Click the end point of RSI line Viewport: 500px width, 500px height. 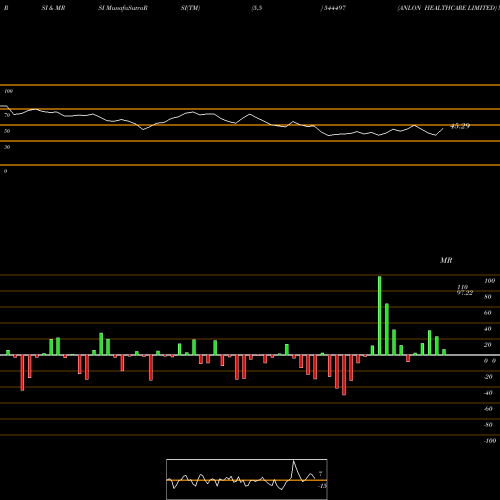(x=443, y=129)
